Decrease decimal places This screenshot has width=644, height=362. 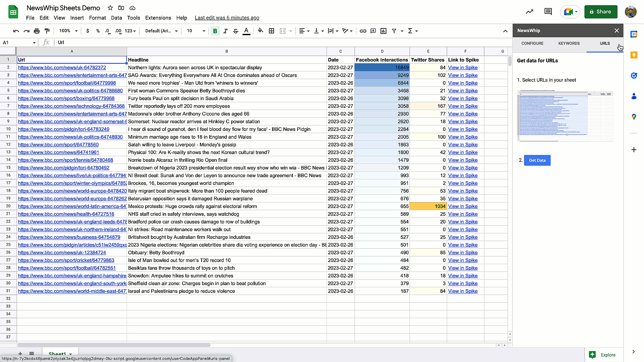(107, 31)
